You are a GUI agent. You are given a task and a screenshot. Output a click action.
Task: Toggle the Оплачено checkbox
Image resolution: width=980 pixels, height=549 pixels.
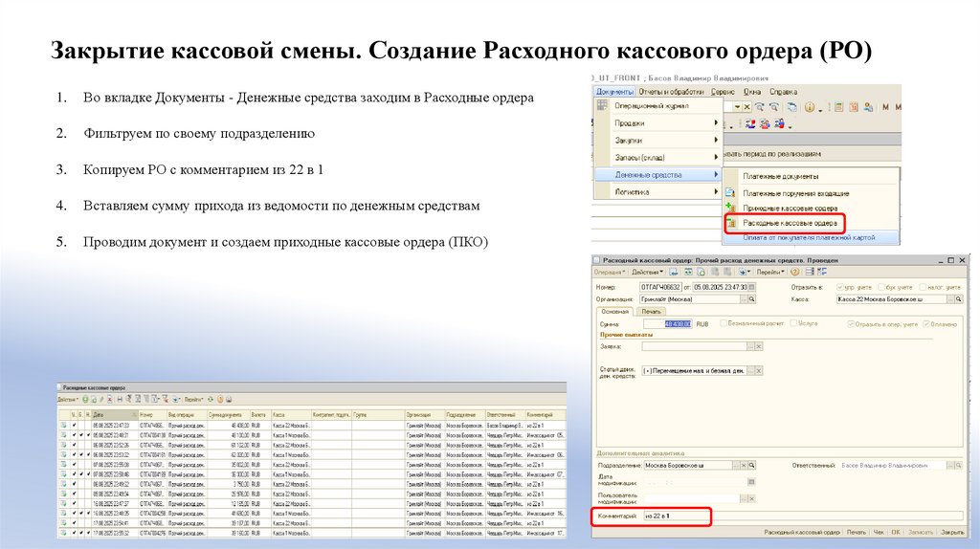pos(926,324)
